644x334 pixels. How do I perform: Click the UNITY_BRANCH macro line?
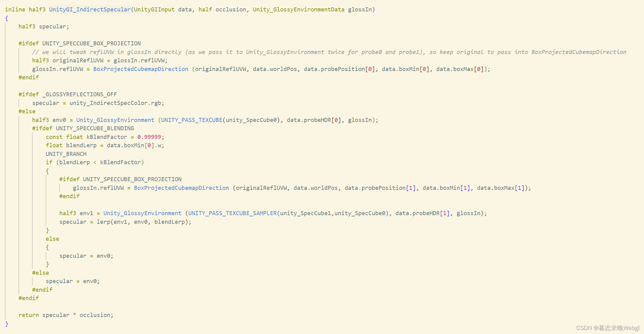click(x=66, y=154)
